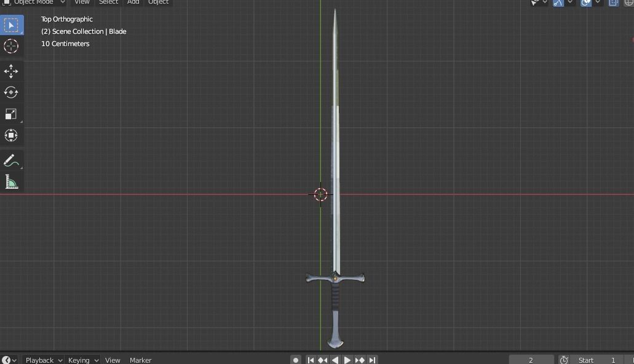The height and width of the screenshot is (364, 634).
Task: Expand the selectability and visibility dropdown arrow
Action: 545,2
